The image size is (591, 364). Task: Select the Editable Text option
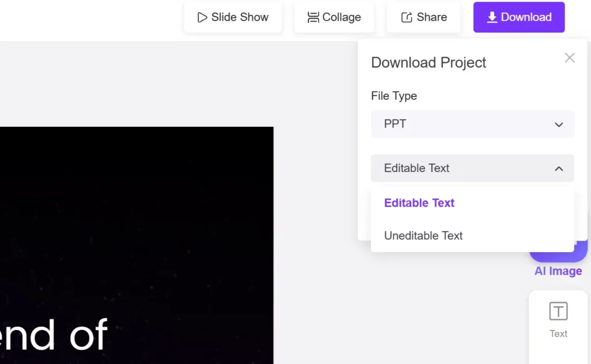coord(472,203)
